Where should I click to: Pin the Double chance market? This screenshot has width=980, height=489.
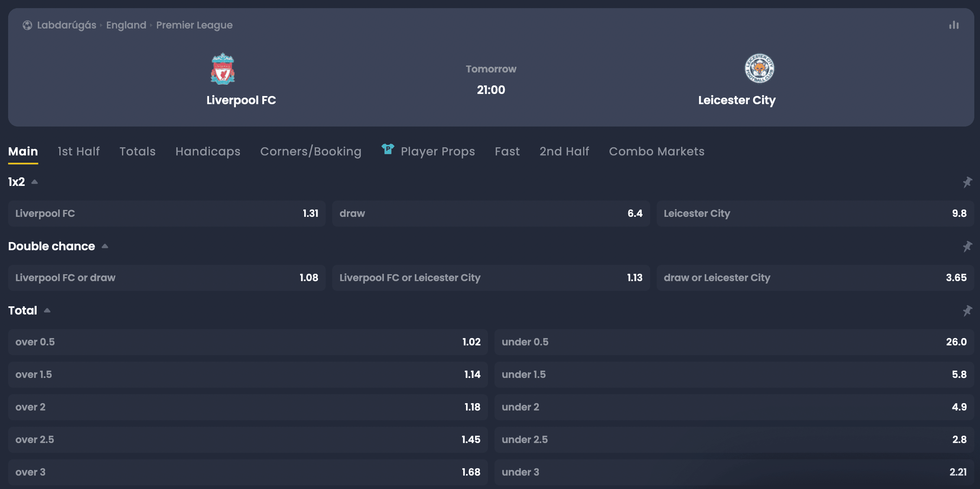(967, 246)
